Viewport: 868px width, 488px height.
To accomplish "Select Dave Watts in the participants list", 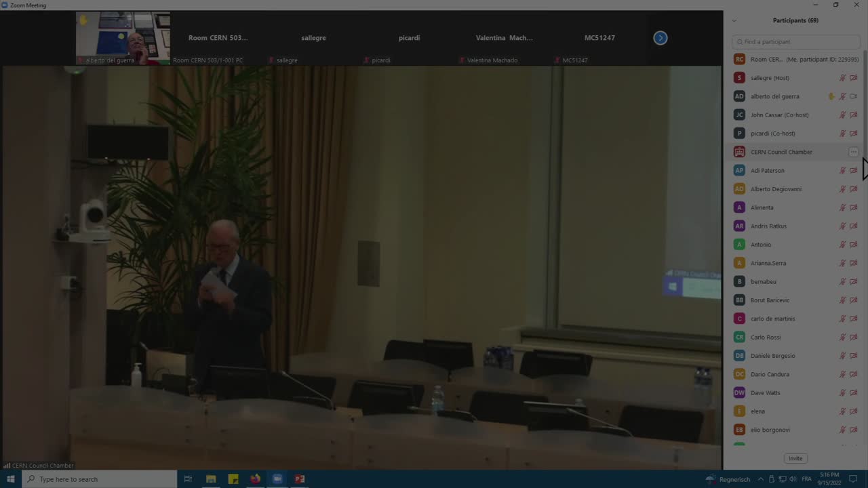I will click(765, 392).
